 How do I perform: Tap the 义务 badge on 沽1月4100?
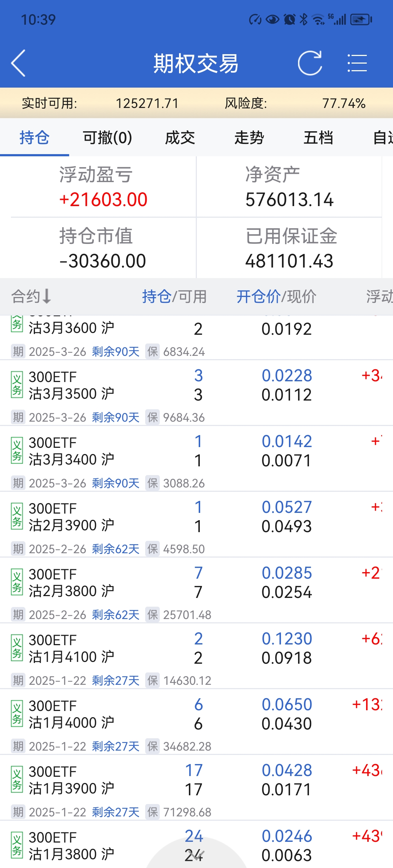(17, 648)
